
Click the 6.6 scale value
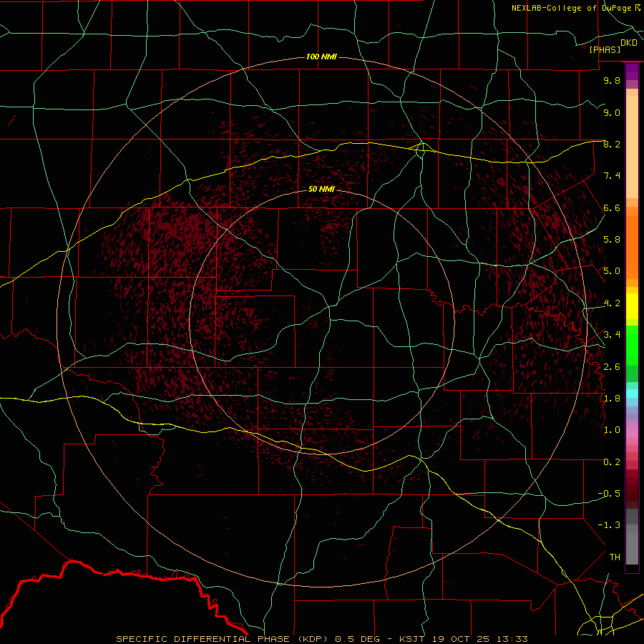pyautogui.click(x=612, y=208)
